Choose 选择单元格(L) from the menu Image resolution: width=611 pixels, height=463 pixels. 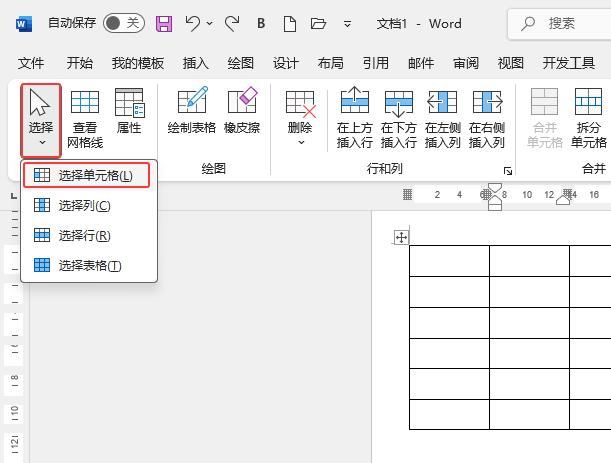(87, 175)
